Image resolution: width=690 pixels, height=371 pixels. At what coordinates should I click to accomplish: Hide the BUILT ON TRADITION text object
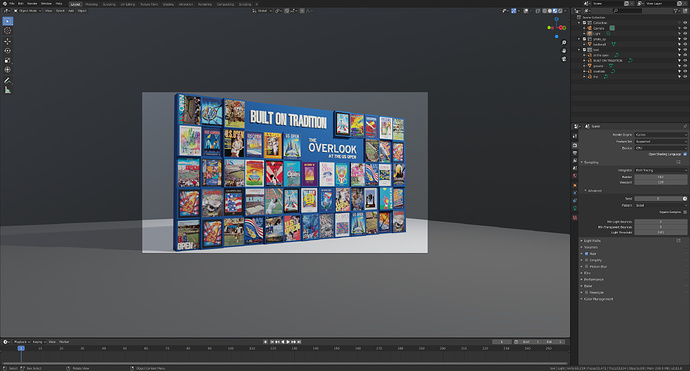[685, 60]
